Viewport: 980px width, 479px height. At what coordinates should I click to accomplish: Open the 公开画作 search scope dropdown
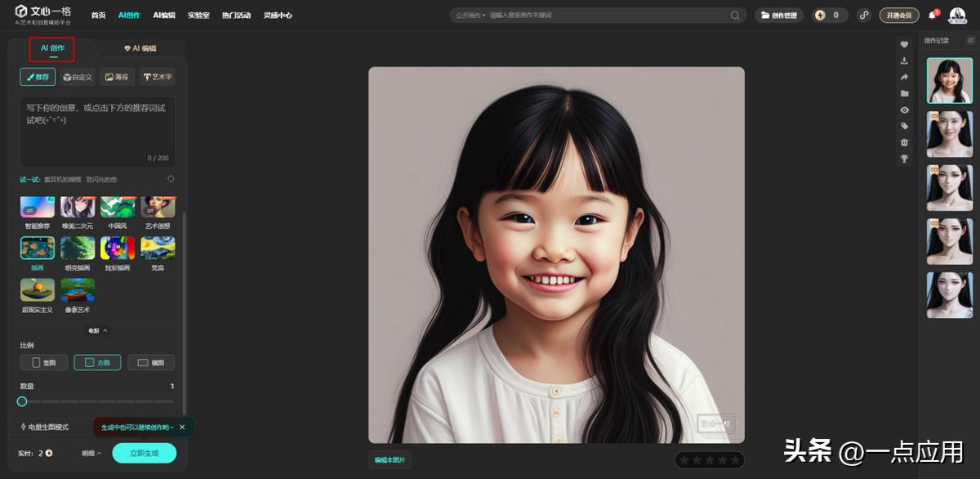(x=470, y=16)
